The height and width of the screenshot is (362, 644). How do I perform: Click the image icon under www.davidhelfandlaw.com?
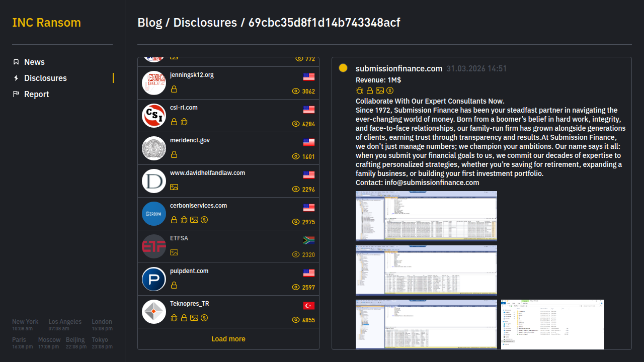click(x=174, y=187)
